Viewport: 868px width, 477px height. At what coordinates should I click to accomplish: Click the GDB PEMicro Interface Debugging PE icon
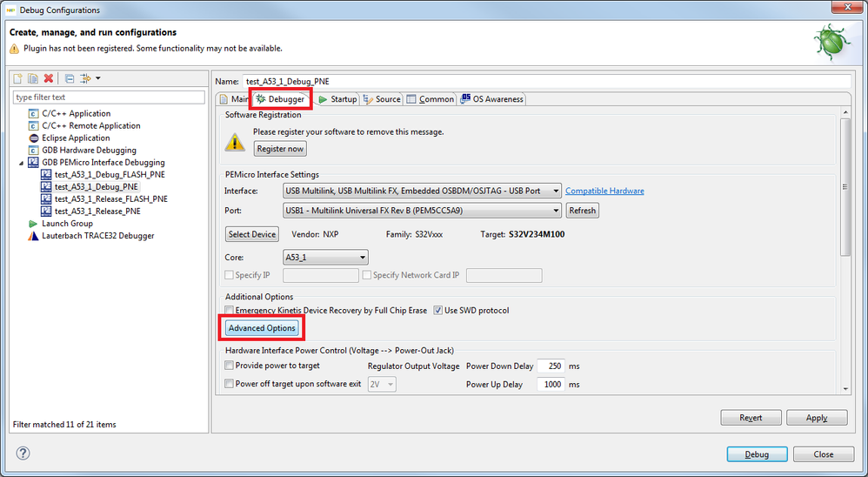tap(33, 162)
